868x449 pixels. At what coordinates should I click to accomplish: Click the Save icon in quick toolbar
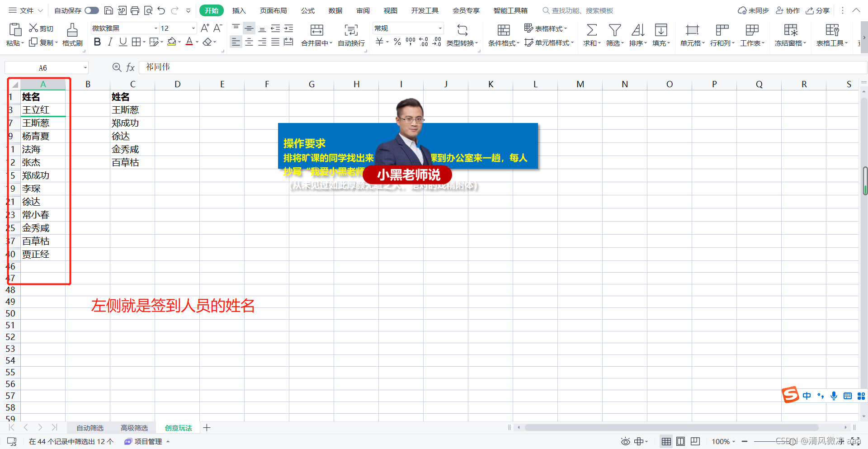tap(108, 10)
